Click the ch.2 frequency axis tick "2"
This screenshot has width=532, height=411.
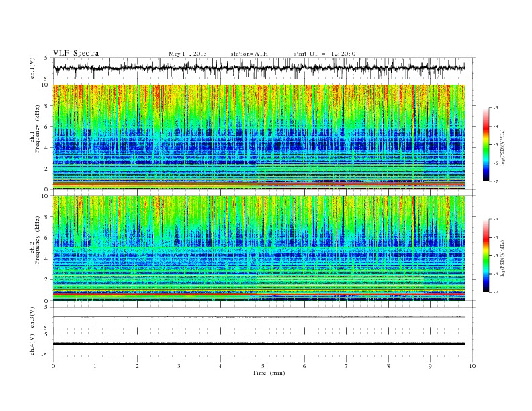coord(47,280)
